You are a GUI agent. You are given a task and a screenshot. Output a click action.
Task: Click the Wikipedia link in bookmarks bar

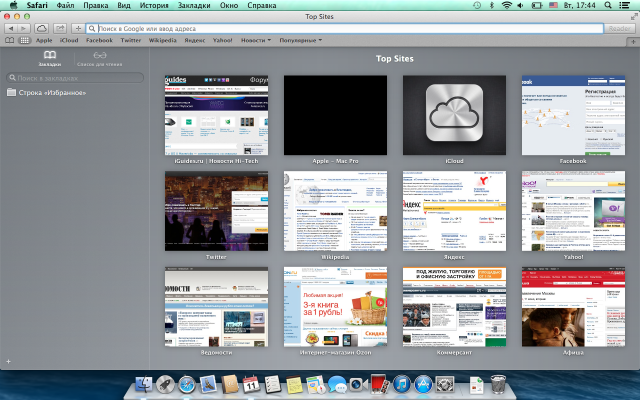tap(163, 40)
